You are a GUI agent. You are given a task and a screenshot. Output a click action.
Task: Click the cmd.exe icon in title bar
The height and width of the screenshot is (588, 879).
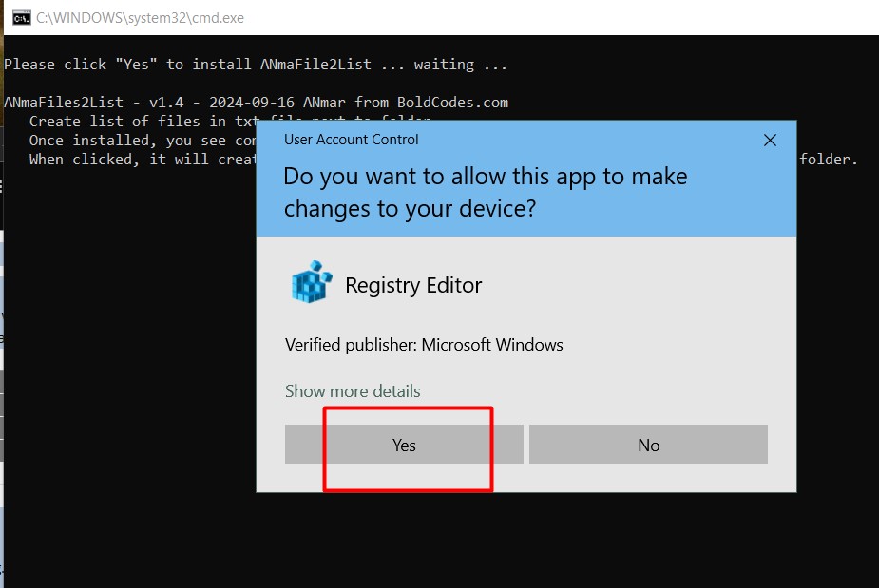(x=20, y=17)
